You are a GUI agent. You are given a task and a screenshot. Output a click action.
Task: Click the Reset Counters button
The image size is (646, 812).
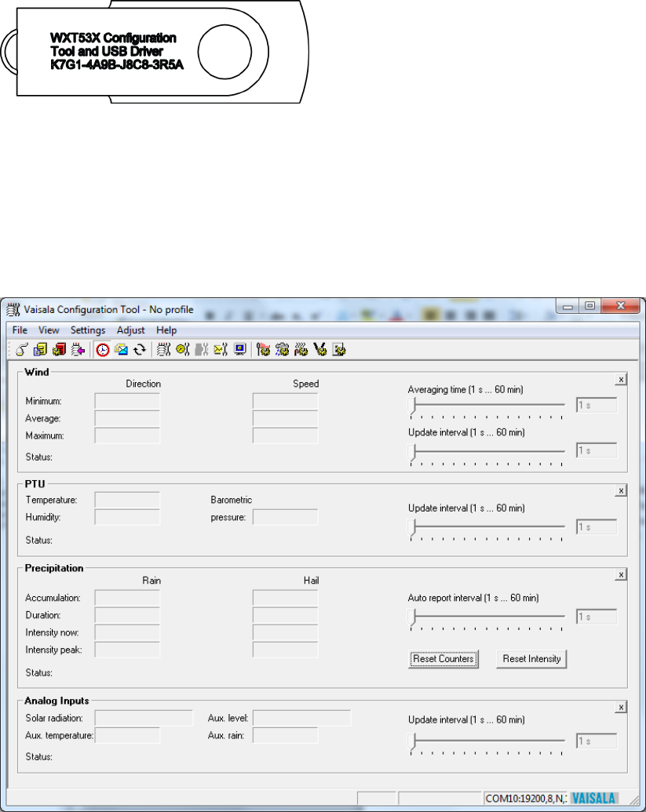coord(443,659)
